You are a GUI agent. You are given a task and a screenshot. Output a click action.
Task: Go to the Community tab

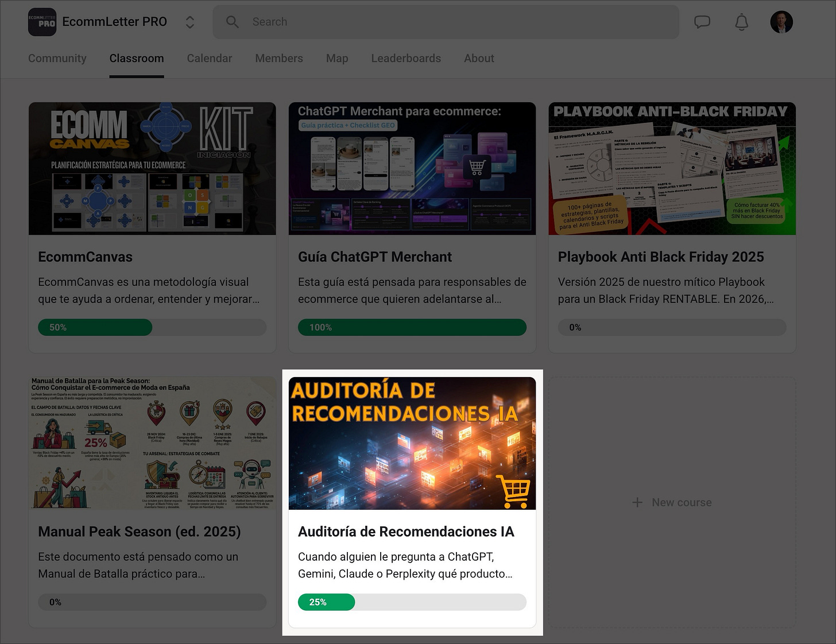[x=57, y=58]
